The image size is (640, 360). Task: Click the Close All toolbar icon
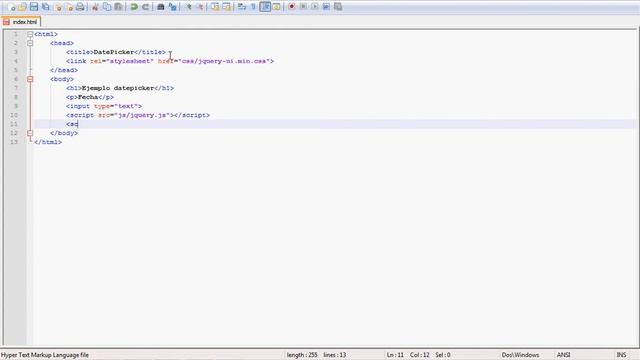coord(69,7)
